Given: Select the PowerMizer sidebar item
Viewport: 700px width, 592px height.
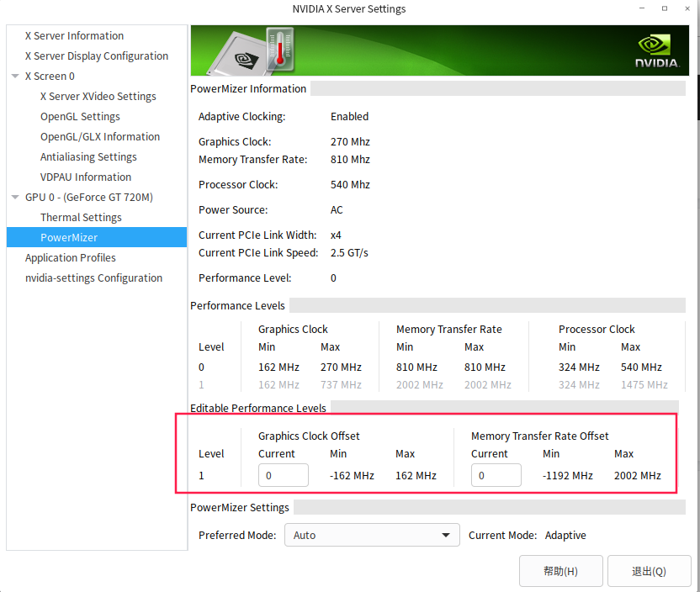Looking at the screenshot, I should click(x=97, y=237).
